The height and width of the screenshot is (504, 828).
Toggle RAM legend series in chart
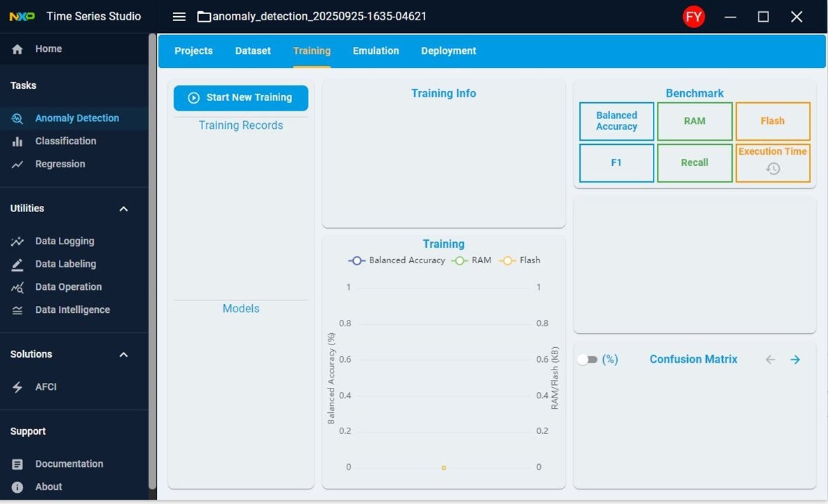pos(471,260)
